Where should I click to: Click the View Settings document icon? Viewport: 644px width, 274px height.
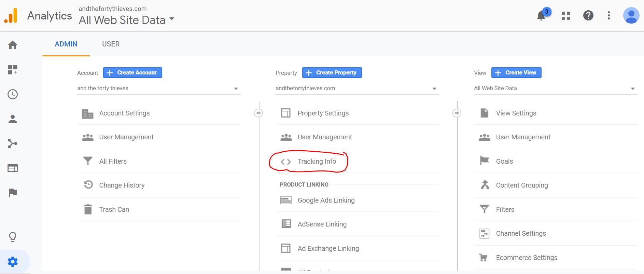(x=484, y=113)
